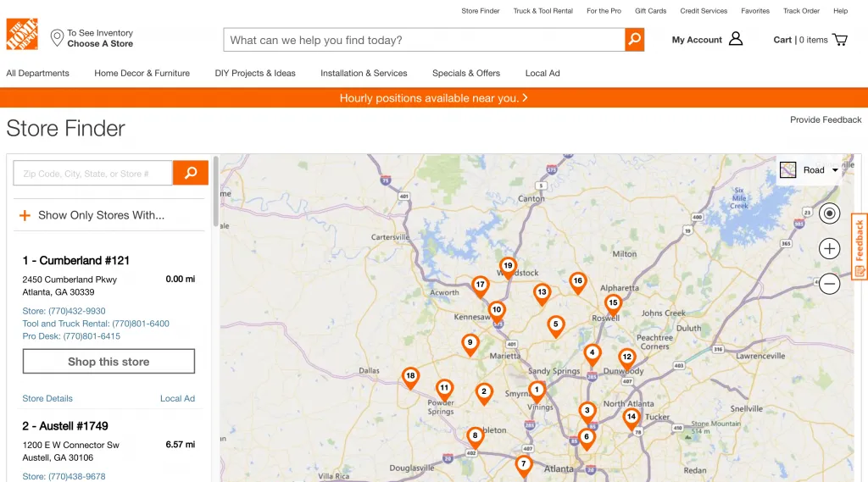Select map pin number 10 near Kennesaw
The width and height of the screenshot is (868, 482).
[x=497, y=311]
